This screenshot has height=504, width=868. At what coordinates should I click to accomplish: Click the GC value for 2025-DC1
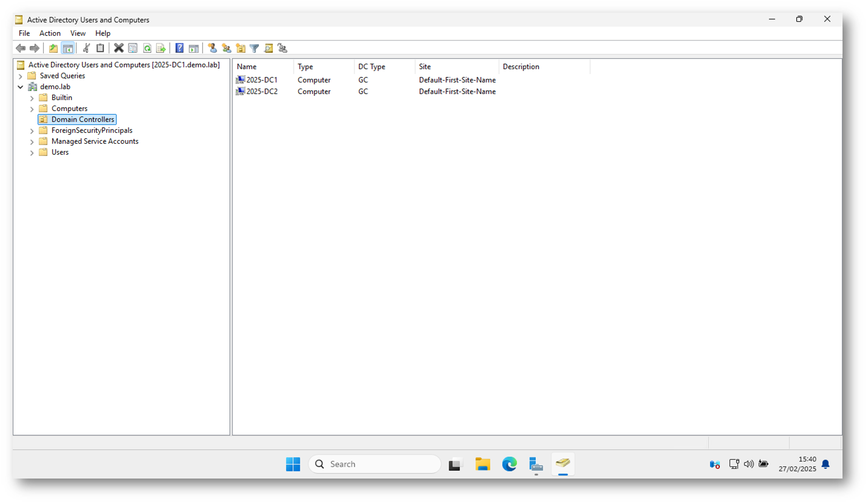pos(363,80)
